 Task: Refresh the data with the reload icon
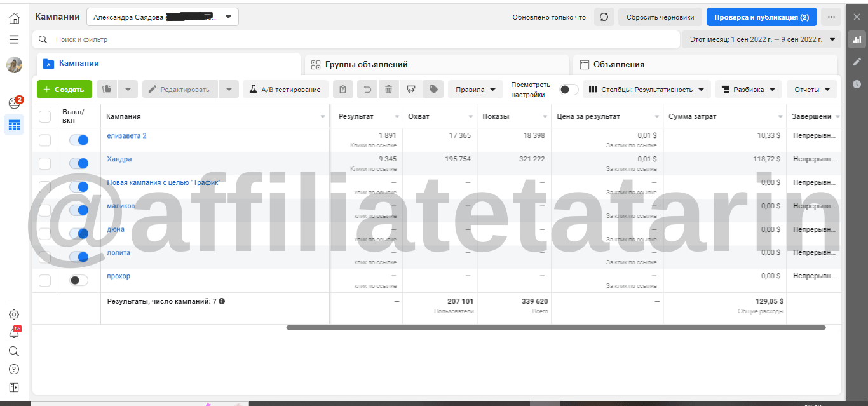pos(604,17)
